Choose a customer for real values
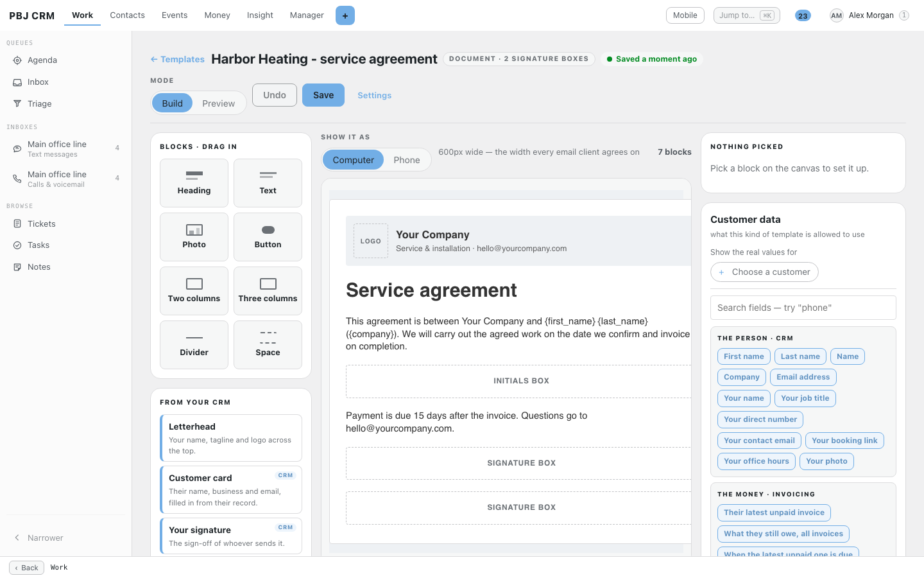 764,272
